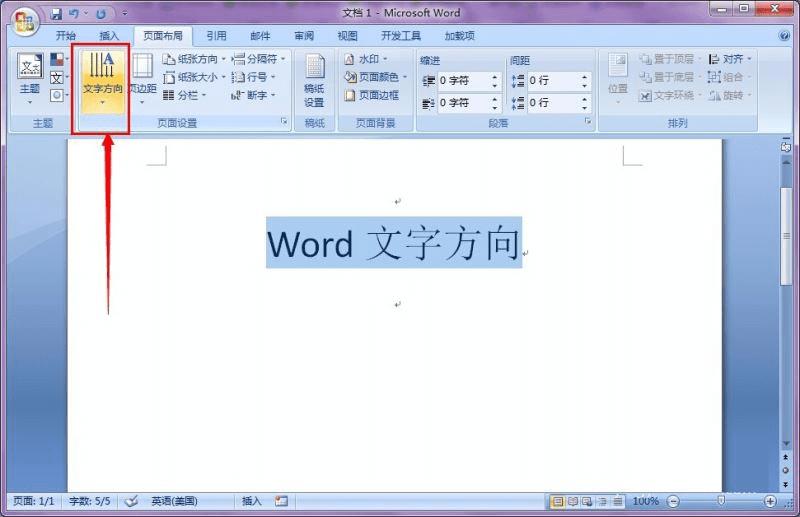Click the Office round logo button
800x517 pixels.
click(25, 21)
